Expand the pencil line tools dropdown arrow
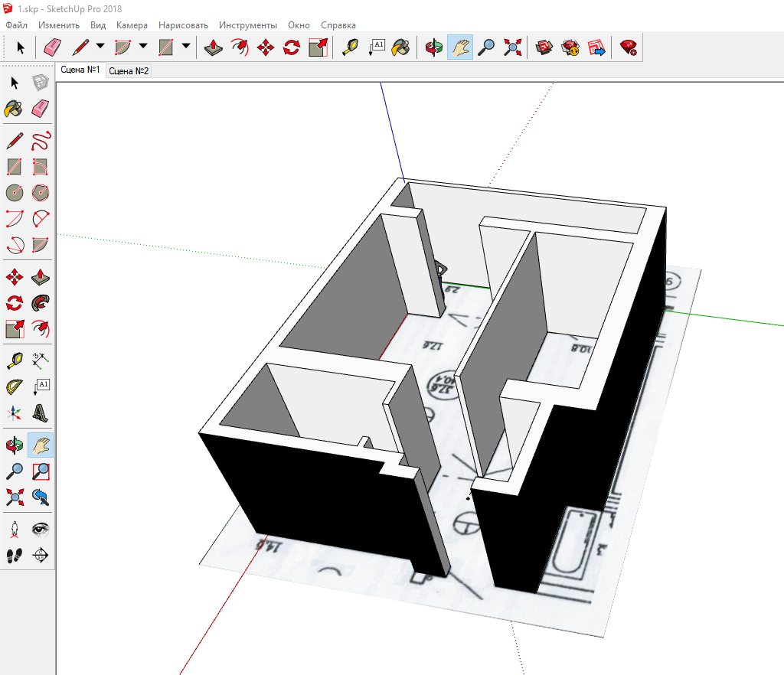The width and height of the screenshot is (784, 675). (100, 47)
